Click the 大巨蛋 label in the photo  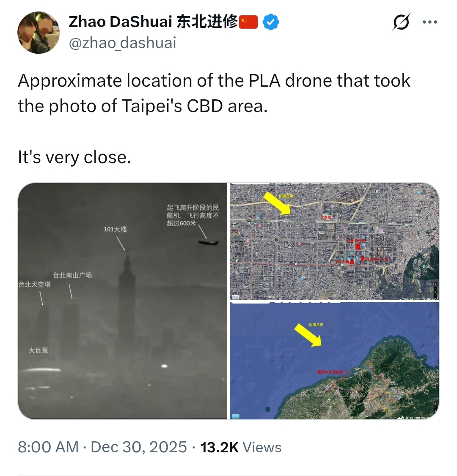[x=38, y=350]
